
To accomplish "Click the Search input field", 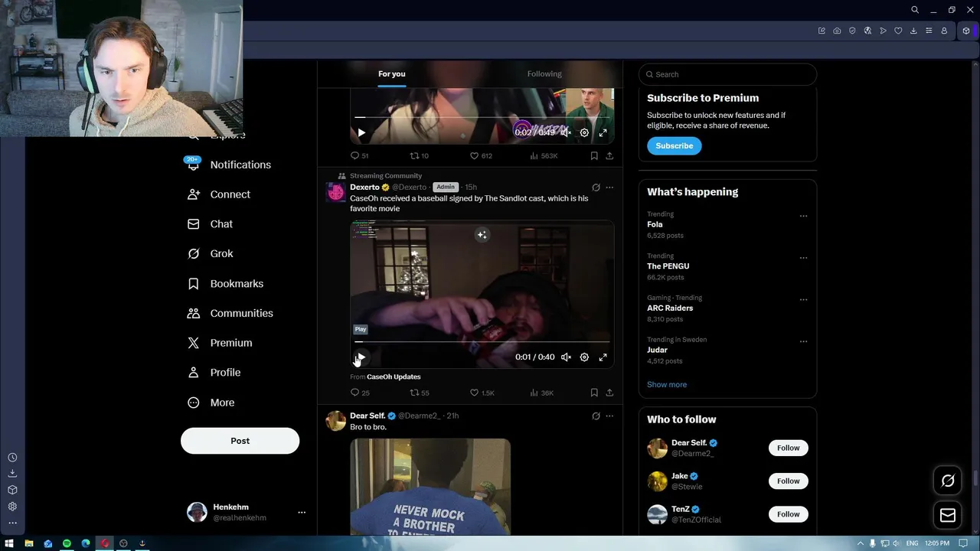I will (727, 74).
